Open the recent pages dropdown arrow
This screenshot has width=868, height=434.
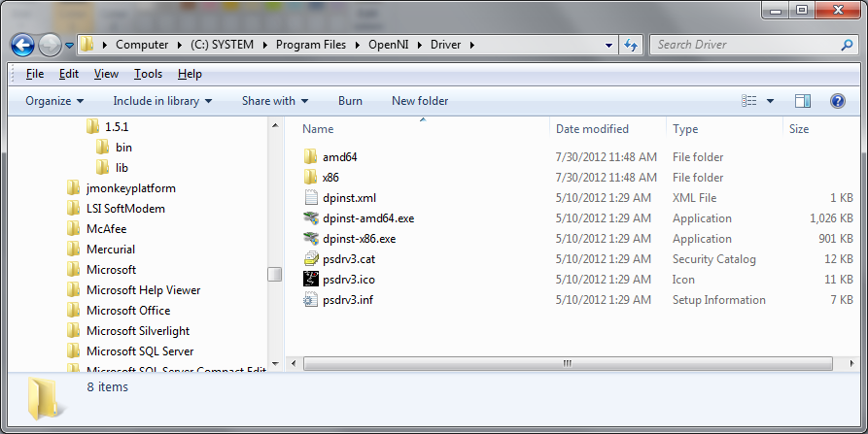[x=69, y=46]
